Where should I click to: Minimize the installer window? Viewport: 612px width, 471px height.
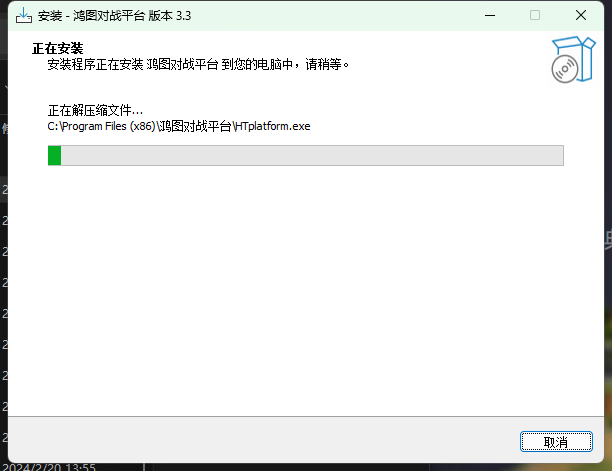coord(490,16)
